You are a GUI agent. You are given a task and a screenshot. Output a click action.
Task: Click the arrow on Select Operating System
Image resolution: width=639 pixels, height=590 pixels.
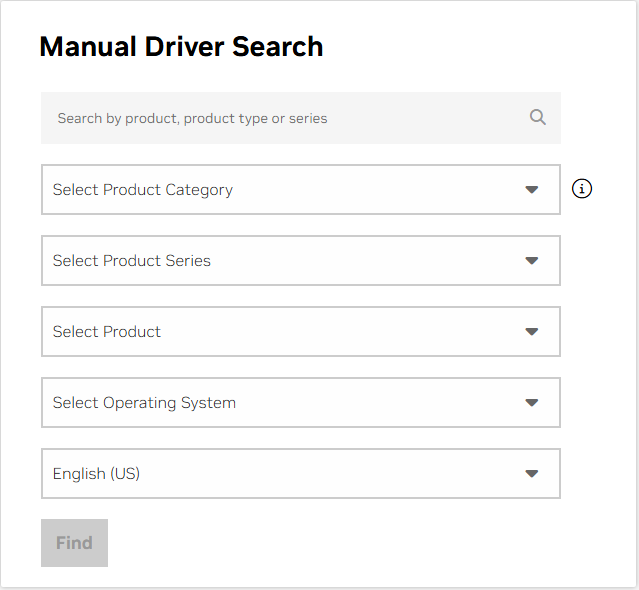(x=531, y=403)
